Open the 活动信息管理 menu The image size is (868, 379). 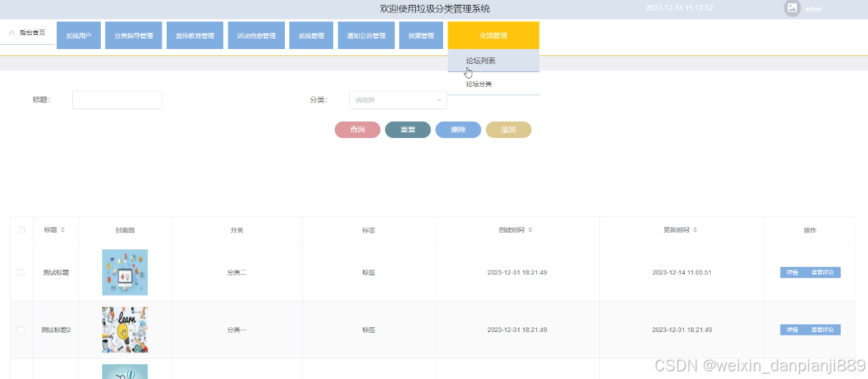click(x=256, y=36)
